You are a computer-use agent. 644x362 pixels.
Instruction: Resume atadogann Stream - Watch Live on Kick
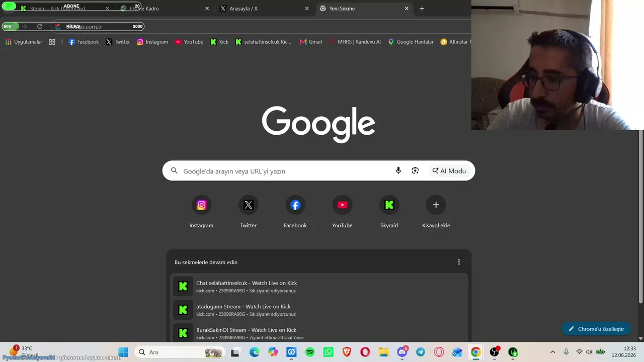click(319, 310)
